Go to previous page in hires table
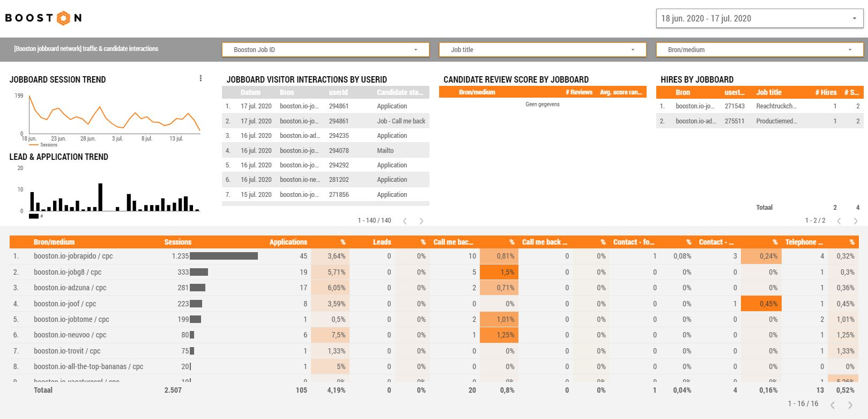This screenshot has height=419, width=868. click(x=839, y=221)
